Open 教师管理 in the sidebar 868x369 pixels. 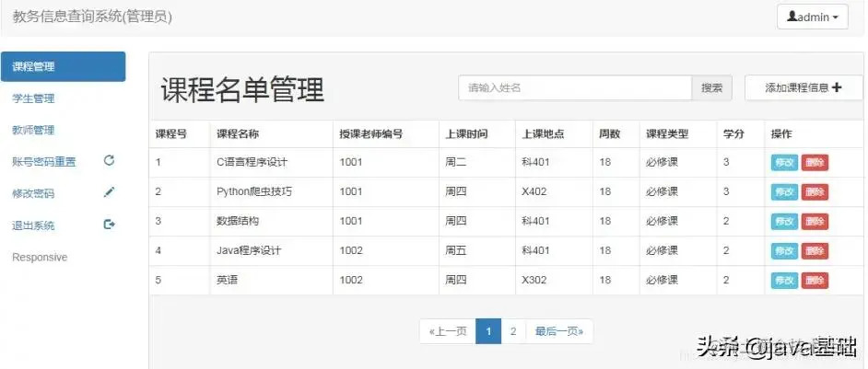click(x=33, y=130)
